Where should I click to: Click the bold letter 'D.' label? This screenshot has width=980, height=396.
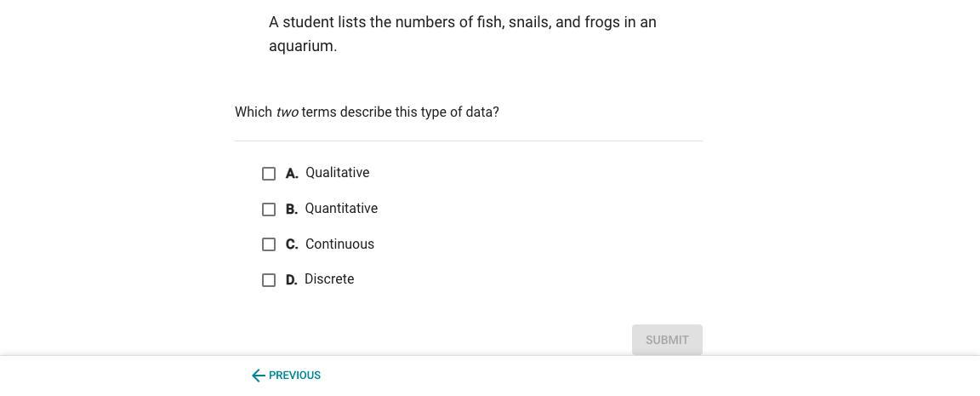pos(292,280)
